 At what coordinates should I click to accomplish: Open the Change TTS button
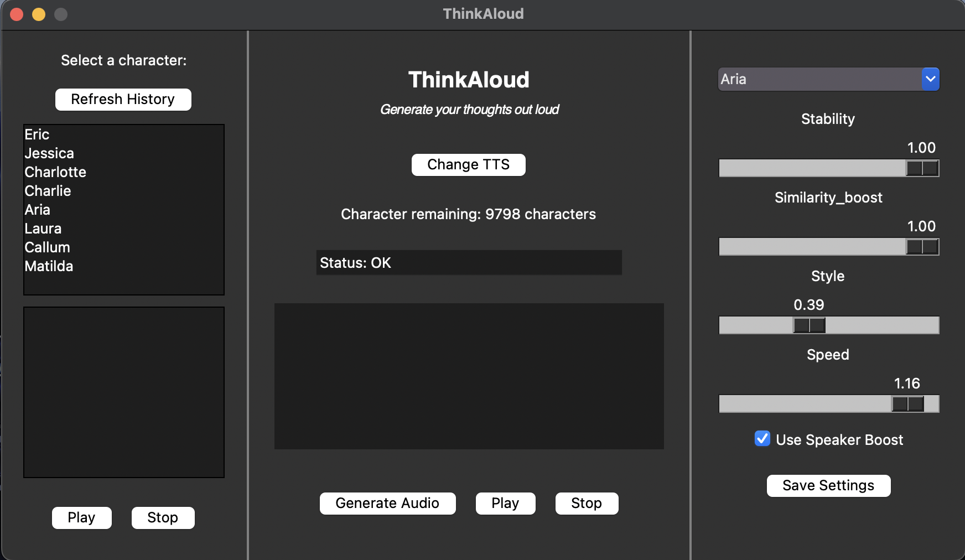(469, 165)
